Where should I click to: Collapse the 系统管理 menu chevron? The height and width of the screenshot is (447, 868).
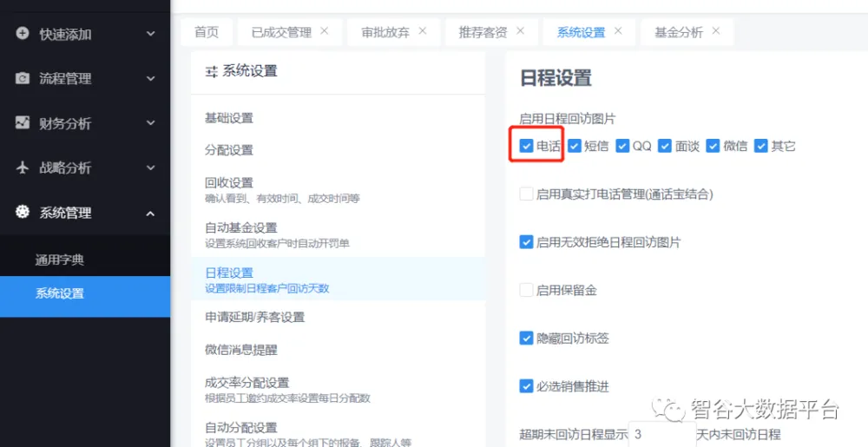[151, 213]
